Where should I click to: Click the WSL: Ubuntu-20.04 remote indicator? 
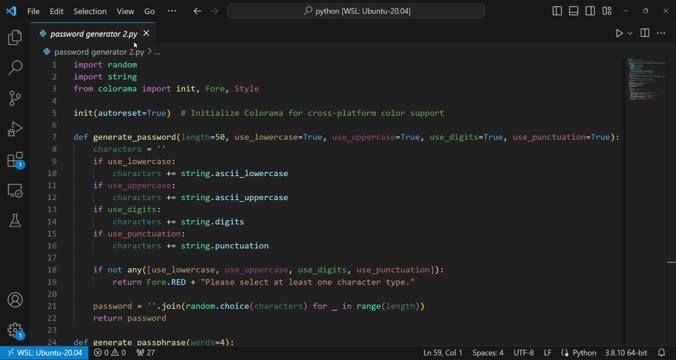tap(44, 353)
